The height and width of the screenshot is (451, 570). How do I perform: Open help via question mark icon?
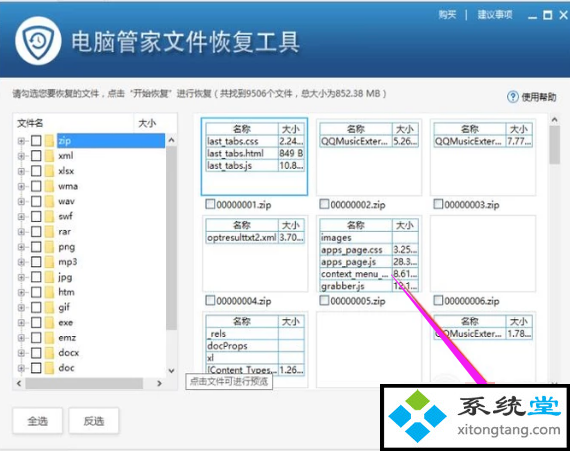click(513, 97)
